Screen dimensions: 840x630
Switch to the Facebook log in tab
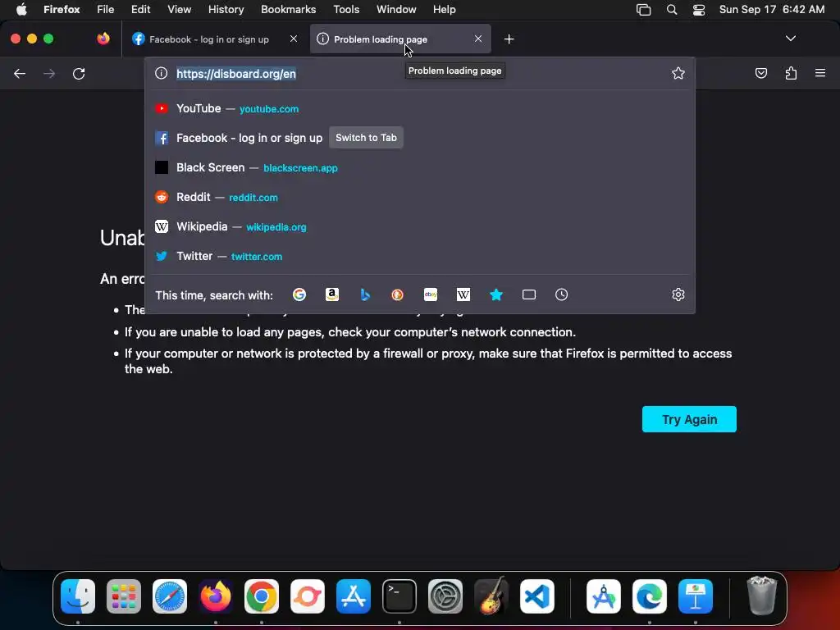click(x=209, y=39)
